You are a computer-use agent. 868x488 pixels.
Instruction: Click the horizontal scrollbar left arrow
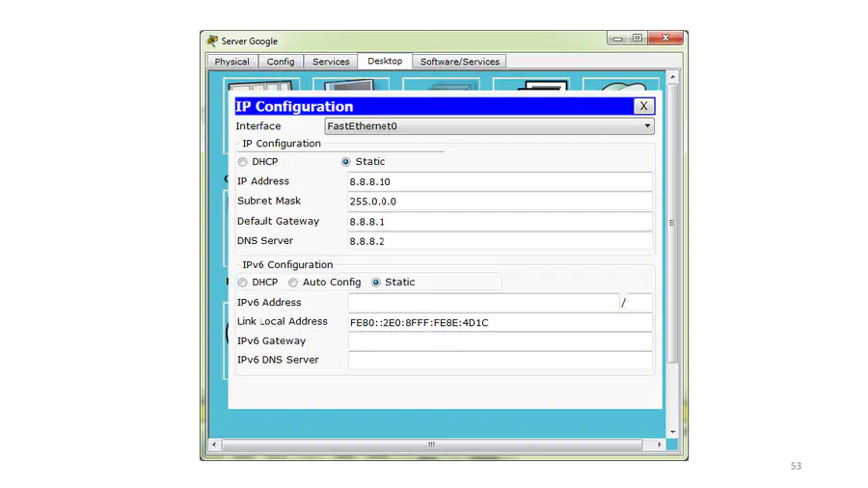pos(214,445)
